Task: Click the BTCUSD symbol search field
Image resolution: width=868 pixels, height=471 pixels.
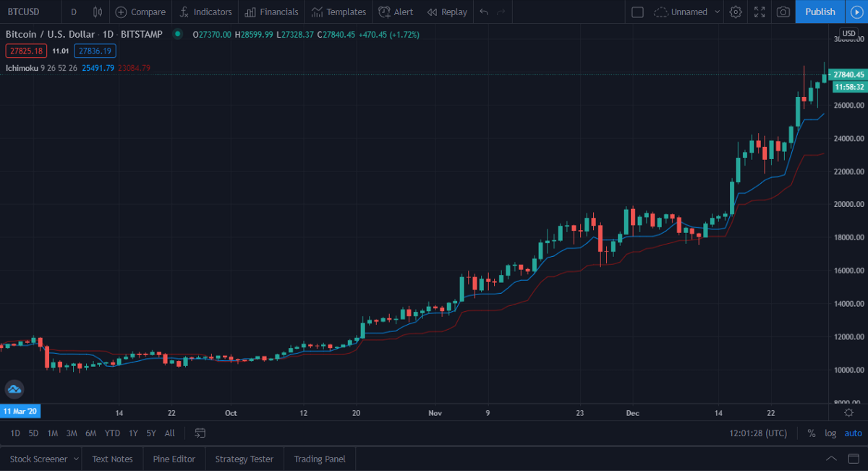Action: tap(30, 12)
